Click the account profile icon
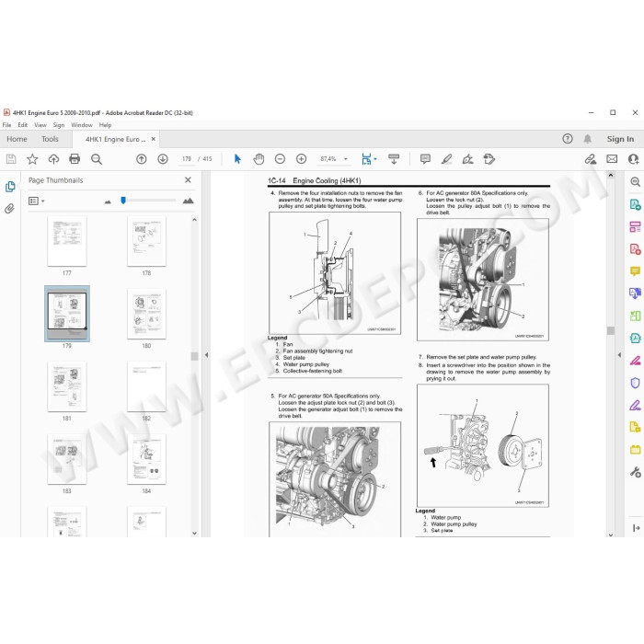This screenshot has width=644, height=644. pyautogui.click(x=633, y=159)
